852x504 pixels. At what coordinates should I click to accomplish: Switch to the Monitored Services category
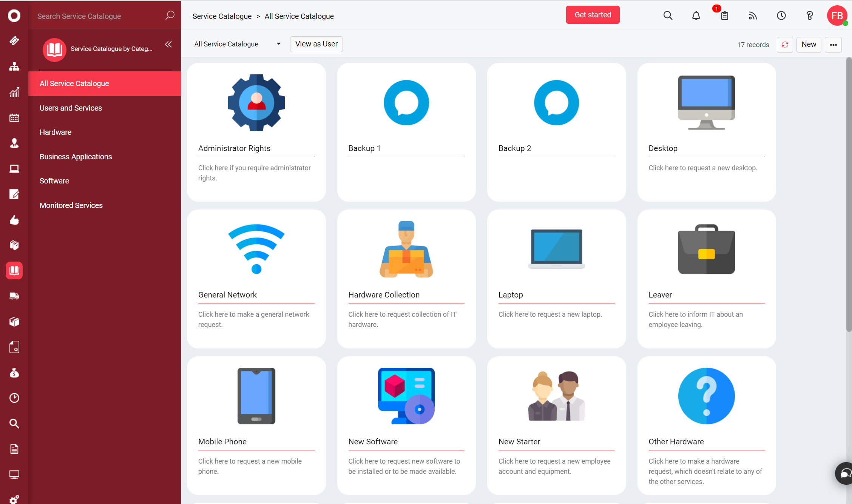click(71, 205)
